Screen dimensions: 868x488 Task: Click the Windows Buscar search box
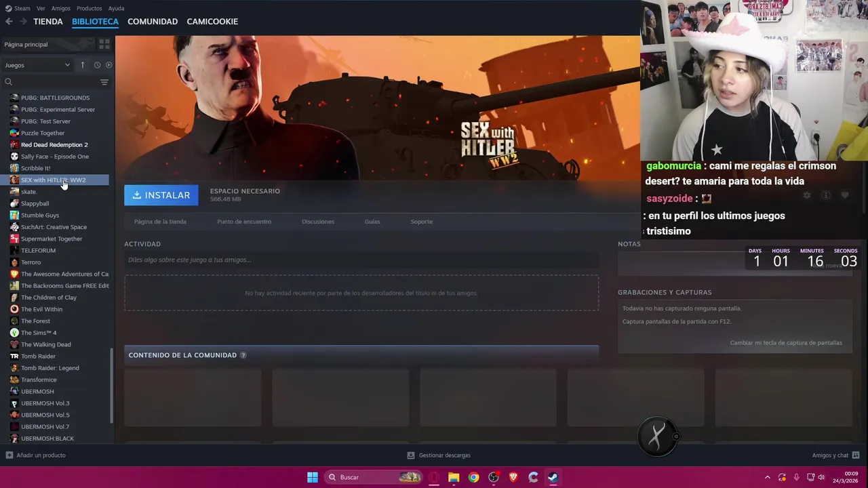(x=374, y=477)
